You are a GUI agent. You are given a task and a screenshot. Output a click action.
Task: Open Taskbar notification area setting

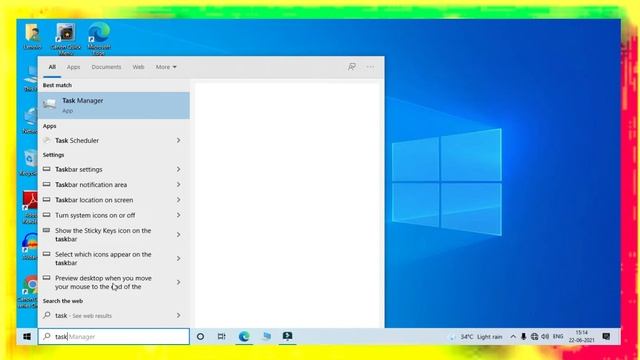tap(113, 184)
